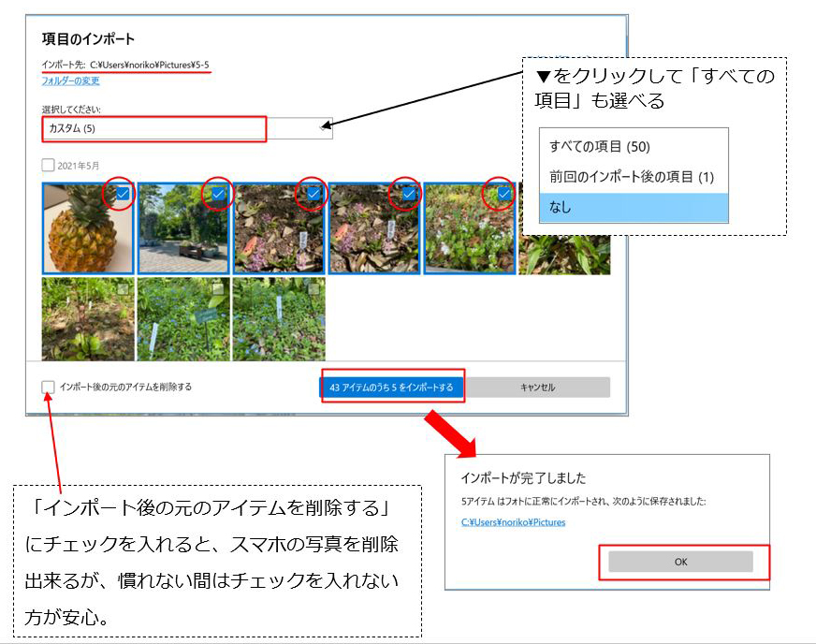Open the フォルダーの変更 link to change folder
The height and width of the screenshot is (644, 816).
coord(72,81)
